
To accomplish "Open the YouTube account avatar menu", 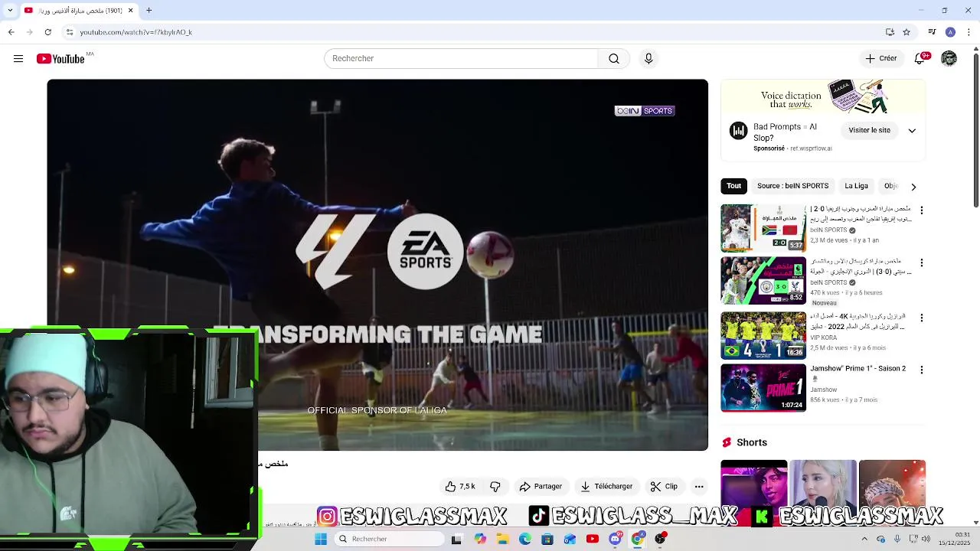I will pos(949,58).
